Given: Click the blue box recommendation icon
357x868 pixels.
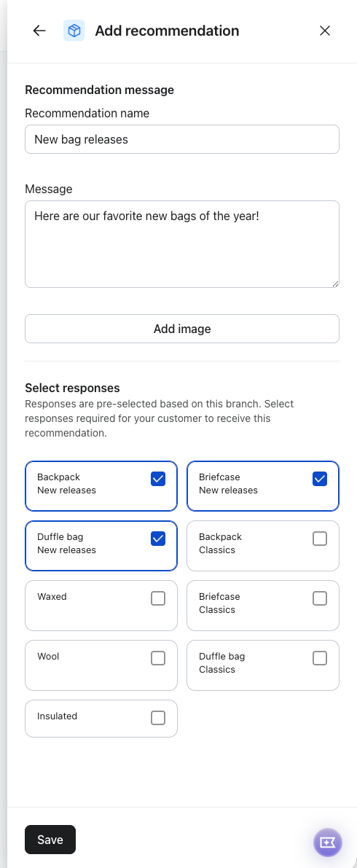Looking at the screenshot, I should 74,31.
